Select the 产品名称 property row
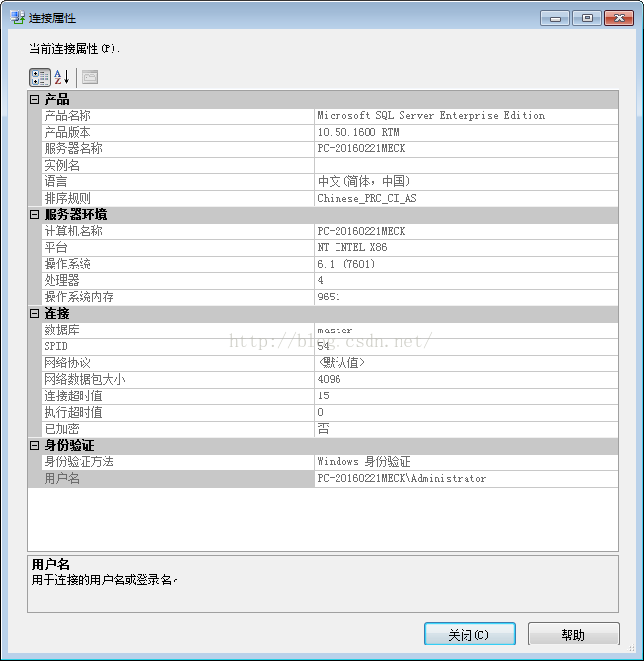The height and width of the screenshot is (661, 644). [330, 116]
